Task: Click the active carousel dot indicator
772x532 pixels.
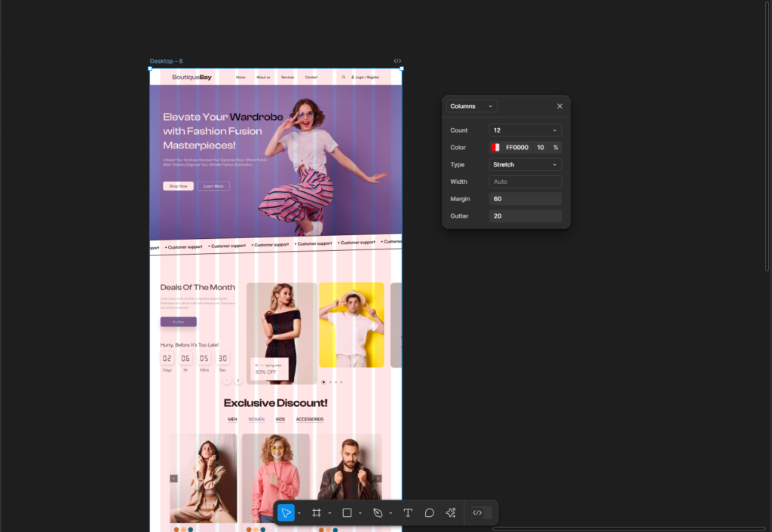Action: click(323, 382)
